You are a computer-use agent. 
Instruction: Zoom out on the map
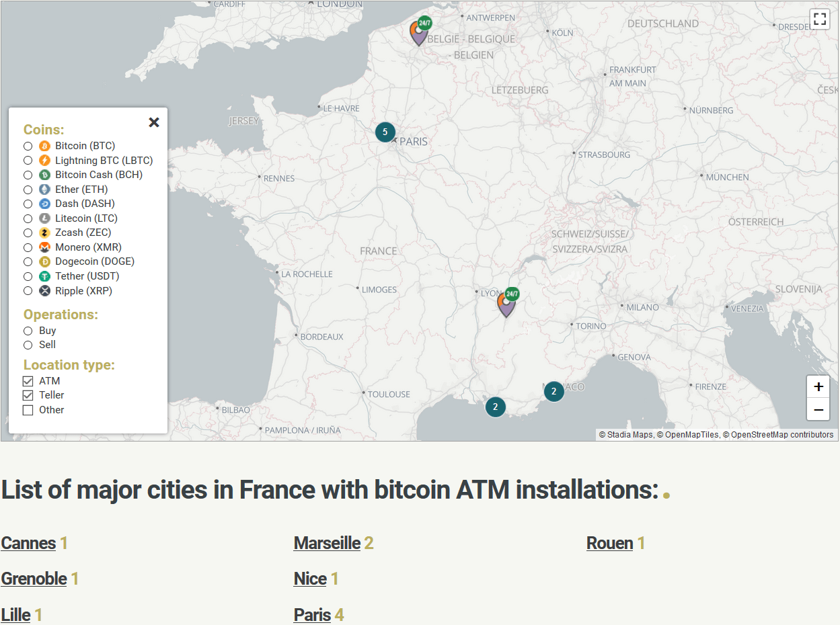[x=818, y=409]
